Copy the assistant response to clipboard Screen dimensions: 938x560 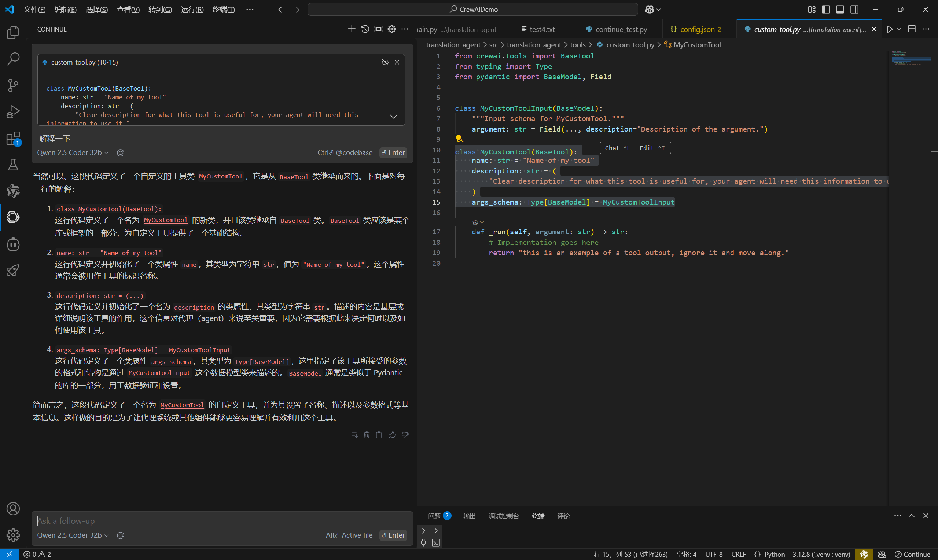[379, 435]
